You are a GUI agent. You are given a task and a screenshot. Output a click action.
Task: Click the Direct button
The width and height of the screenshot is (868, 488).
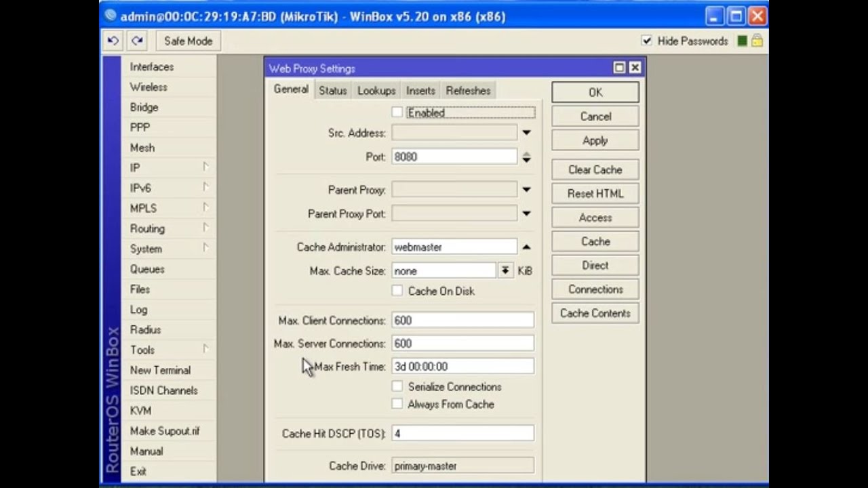point(595,265)
